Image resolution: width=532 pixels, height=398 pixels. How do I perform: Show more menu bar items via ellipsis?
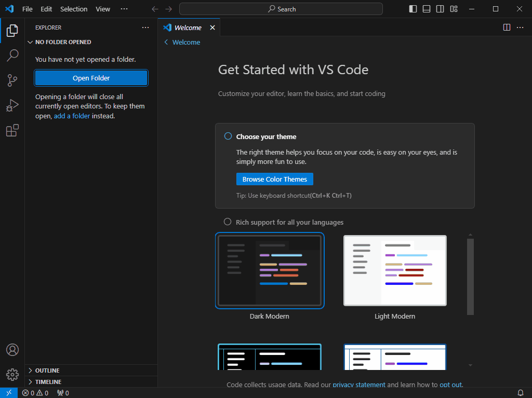(124, 9)
